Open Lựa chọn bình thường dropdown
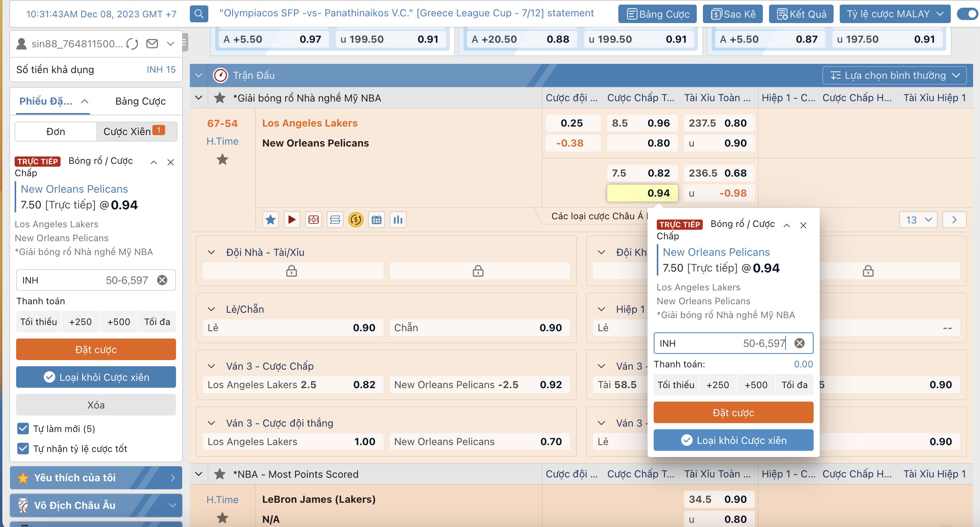980x527 pixels. pos(894,75)
